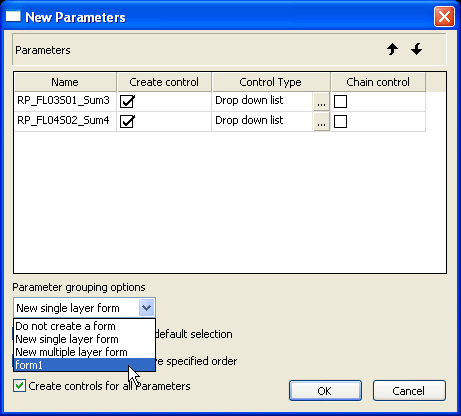The width and height of the screenshot is (461, 416).
Task: Enable Chain control for RP_FL03S01_Sum3
Action: click(x=340, y=101)
